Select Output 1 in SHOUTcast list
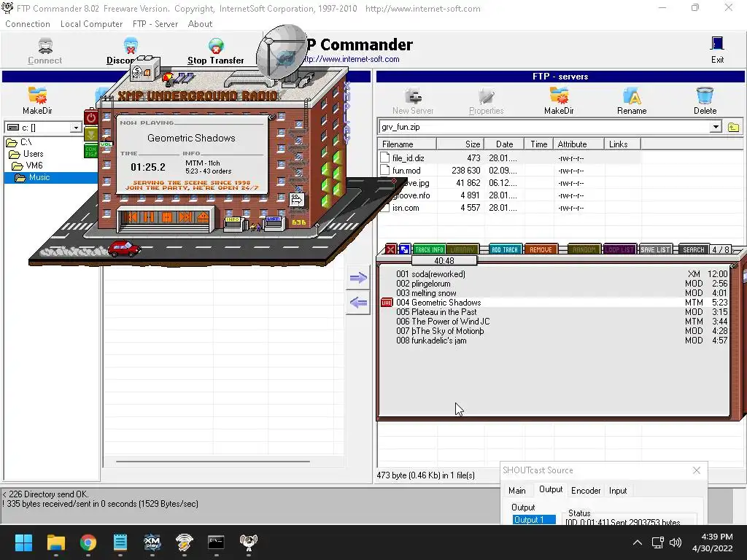The image size is (747, 560). click(533, 519)
